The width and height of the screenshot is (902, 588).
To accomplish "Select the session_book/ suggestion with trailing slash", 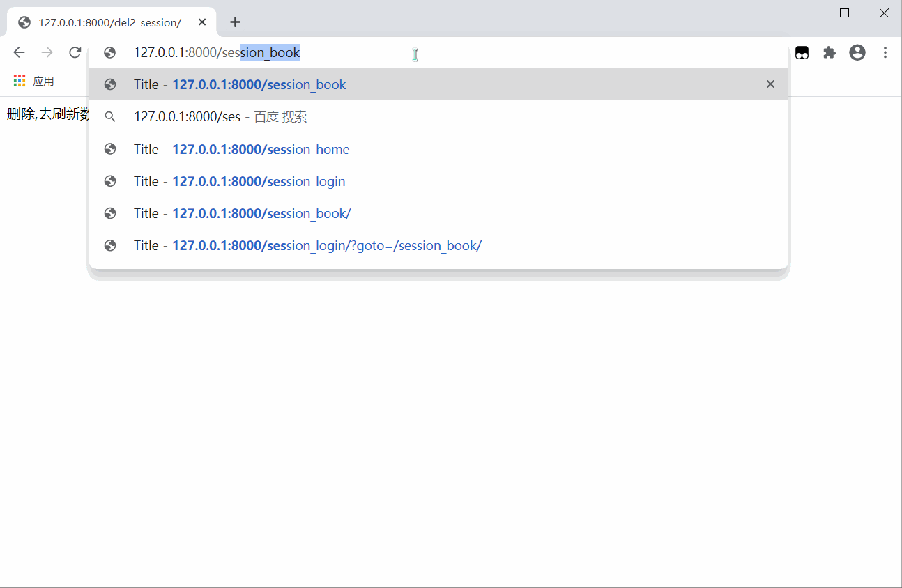I will 261,213.
